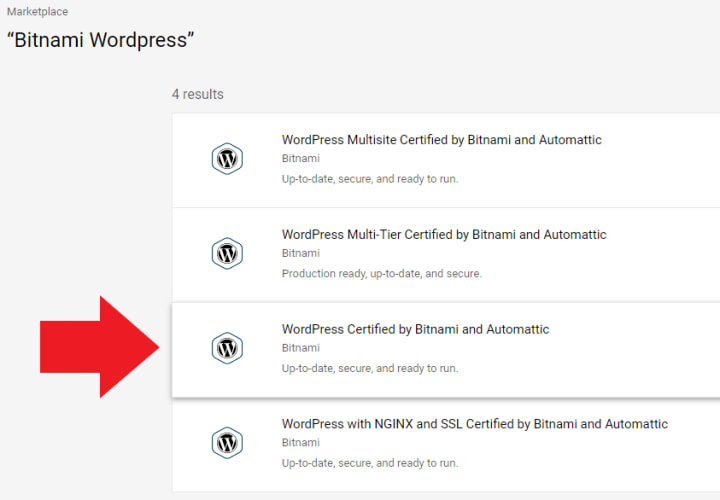This screenshot has width=720, height=500.
Task: Select 'Production ready, up-to-date, and secure.' description
Action: click(382, 274)
